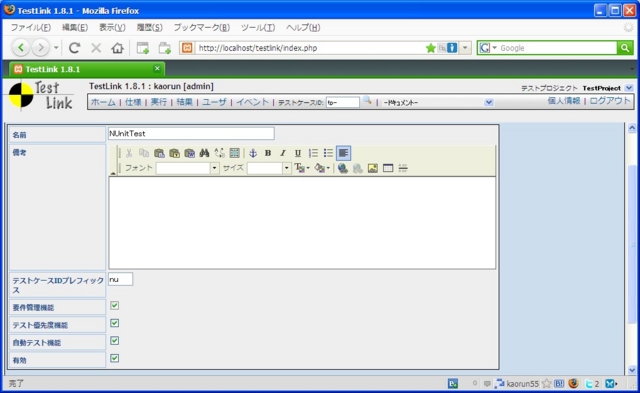The width and height of the screenshot is (640, 393).
Task: Bookmark page with the star icon
Action: click(431, 48)
